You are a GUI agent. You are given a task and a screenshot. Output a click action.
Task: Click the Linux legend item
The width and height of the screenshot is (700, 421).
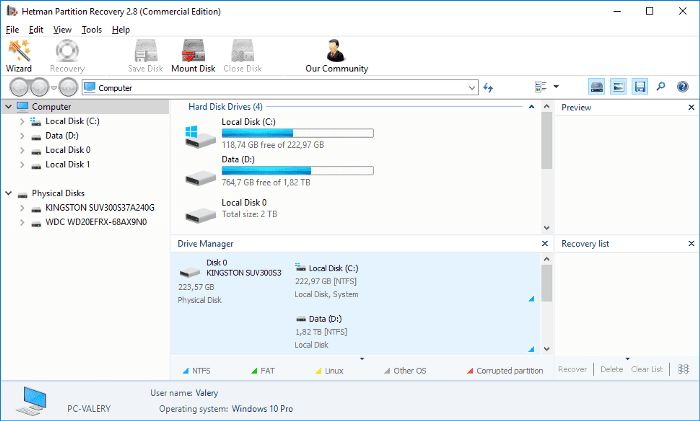(329, 371)
